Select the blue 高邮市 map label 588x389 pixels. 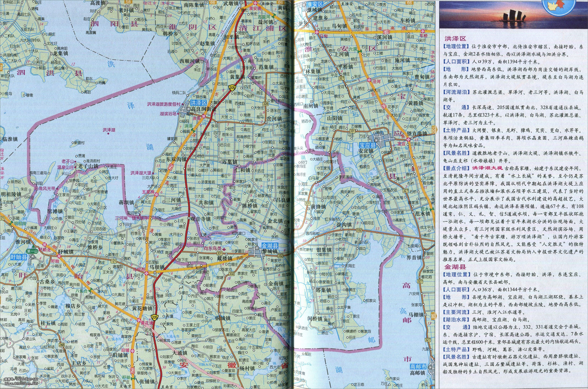(418, 367)
